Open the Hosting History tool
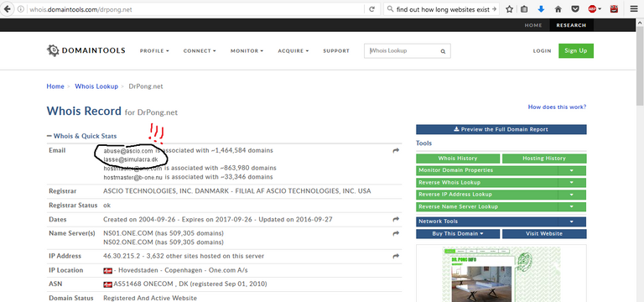644x302 pixels. (x=544, y=159)
